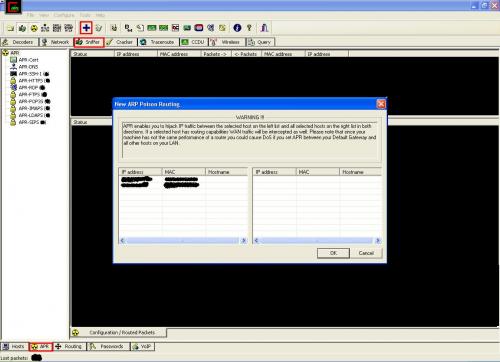Click the Exit icon at toolbar end

(264, 28)
